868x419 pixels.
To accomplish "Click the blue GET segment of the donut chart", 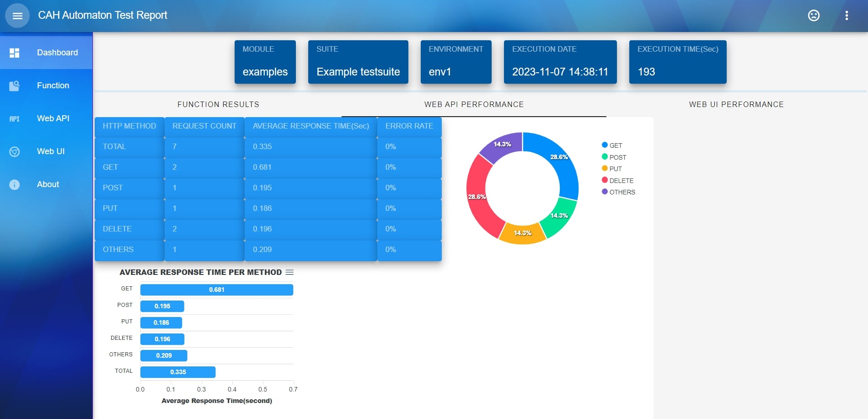I will pos(560,158).
